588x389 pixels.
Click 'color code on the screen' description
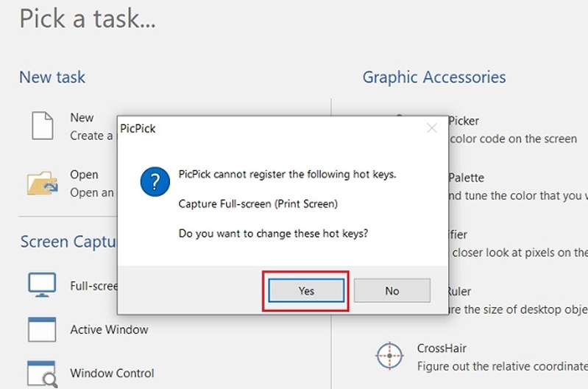click(514, 139)
